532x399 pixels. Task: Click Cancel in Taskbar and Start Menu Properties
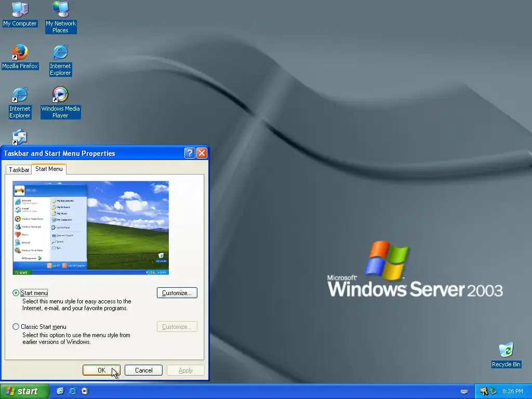point(143,370)
